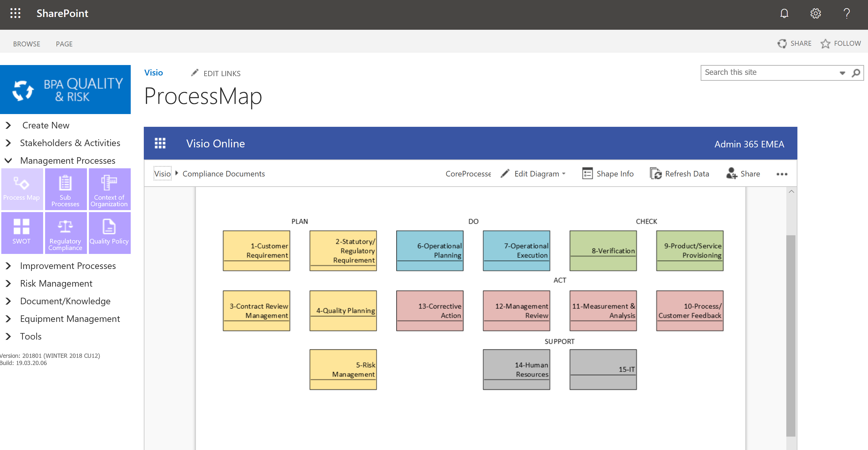The height and width of the screenshot is (450, 868).
Task: Expand Stakeholders & Activities section
Action: click(8, 143)
